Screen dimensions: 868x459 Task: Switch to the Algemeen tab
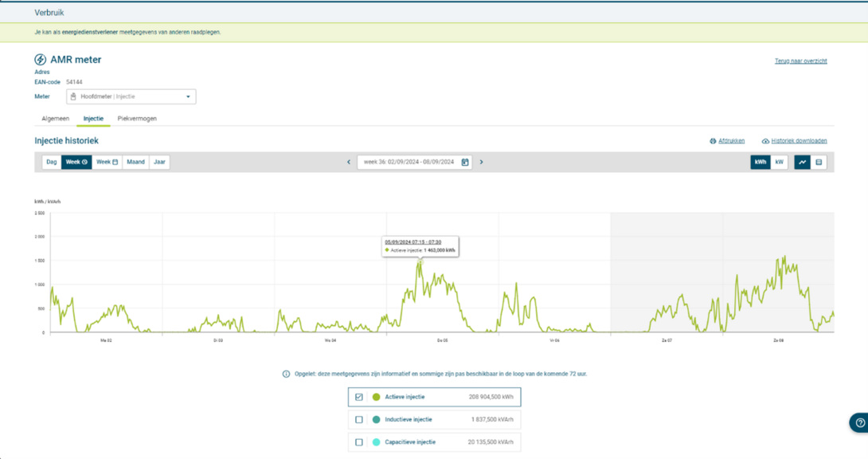pyautogui.click(x=55, y=119)
